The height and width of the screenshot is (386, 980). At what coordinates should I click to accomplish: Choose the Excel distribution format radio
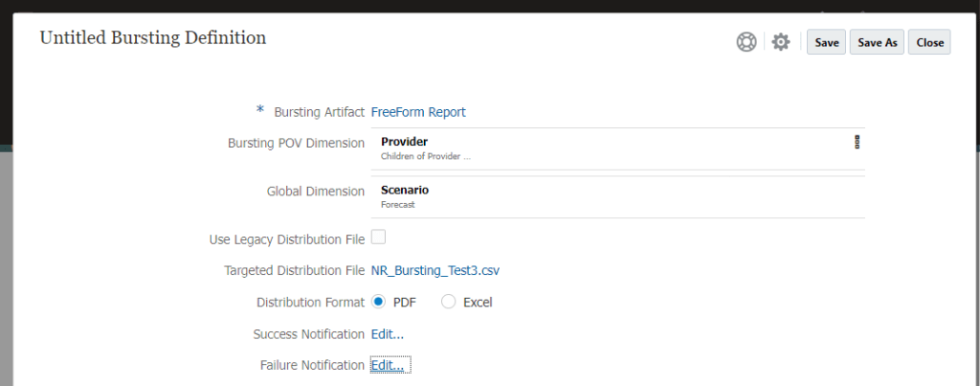[449, 302]
